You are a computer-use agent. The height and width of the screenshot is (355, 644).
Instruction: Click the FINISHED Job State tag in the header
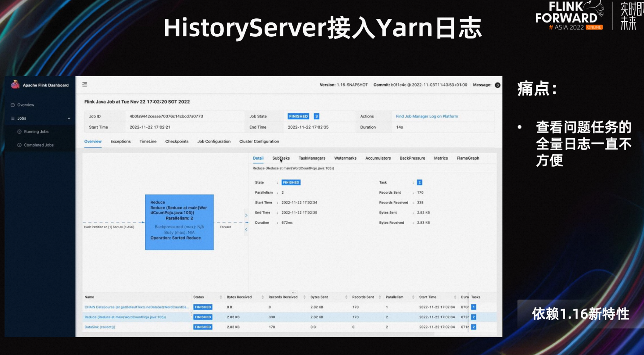point(299,116)
